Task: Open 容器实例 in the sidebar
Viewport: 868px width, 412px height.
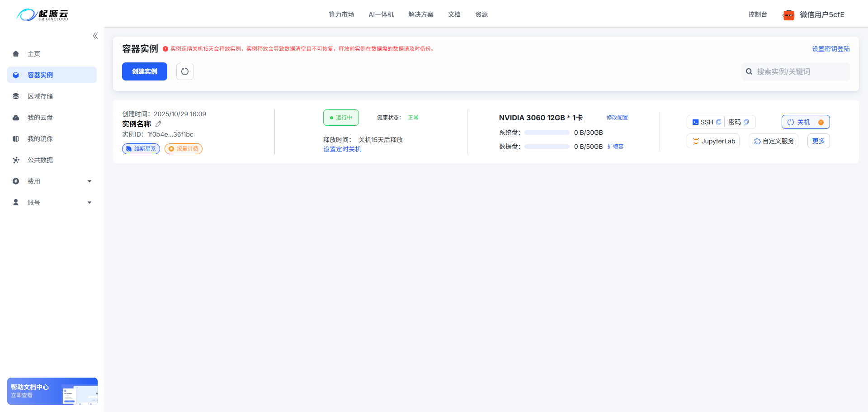Action: click(52, 75)
